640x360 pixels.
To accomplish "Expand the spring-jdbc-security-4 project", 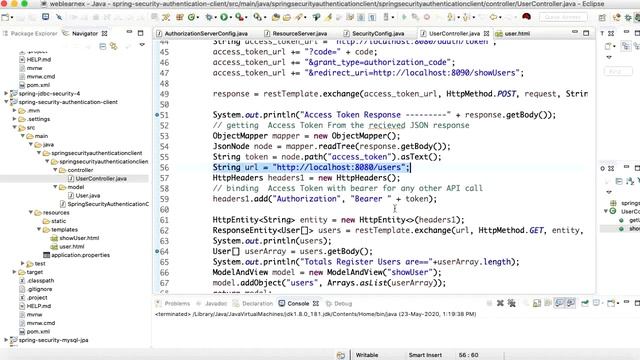I will (x=7, y=93).
